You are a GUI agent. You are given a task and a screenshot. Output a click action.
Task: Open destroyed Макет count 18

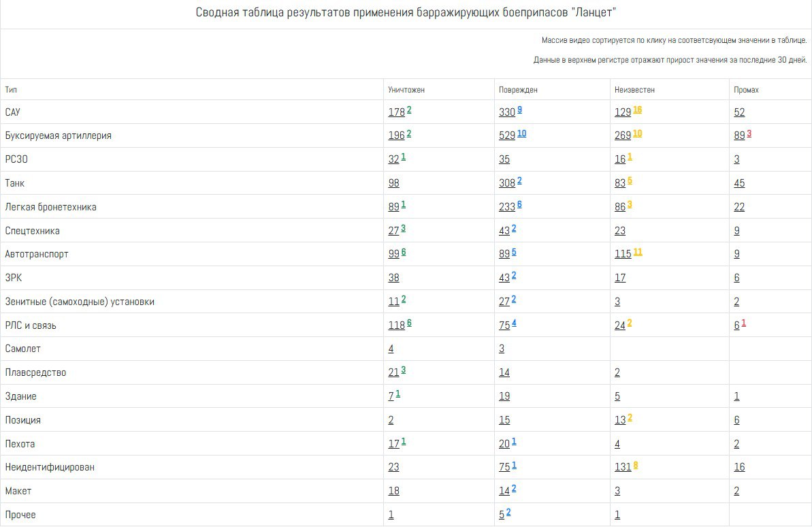click(393, 491)
